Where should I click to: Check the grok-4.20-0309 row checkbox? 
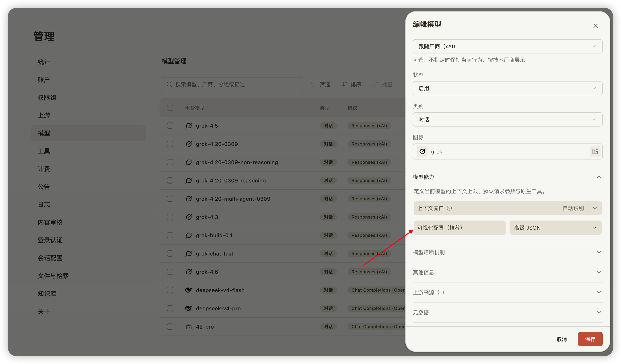point(170,144)
